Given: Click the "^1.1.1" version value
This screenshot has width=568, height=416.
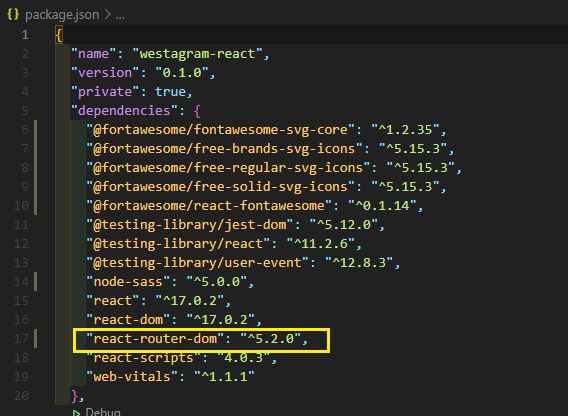Looking at the screenshot, I should (225, 377).
